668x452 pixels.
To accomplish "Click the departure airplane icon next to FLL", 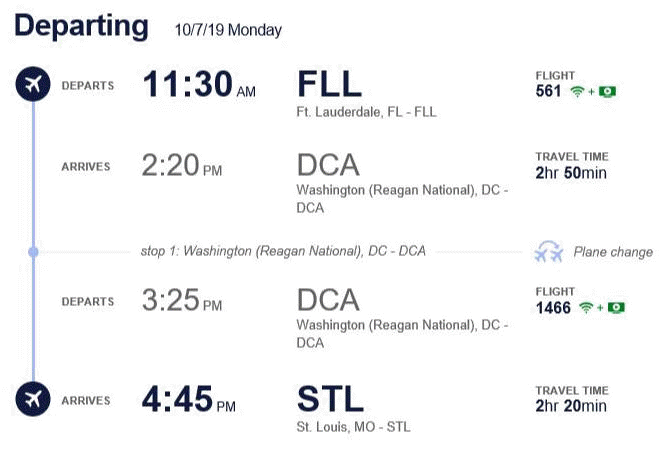I will [x=33, y=84].
